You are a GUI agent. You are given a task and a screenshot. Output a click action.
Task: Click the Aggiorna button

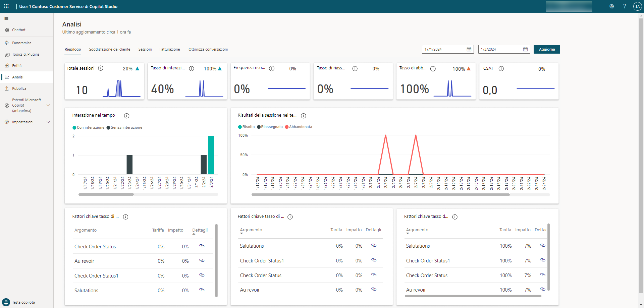point(547,49)
